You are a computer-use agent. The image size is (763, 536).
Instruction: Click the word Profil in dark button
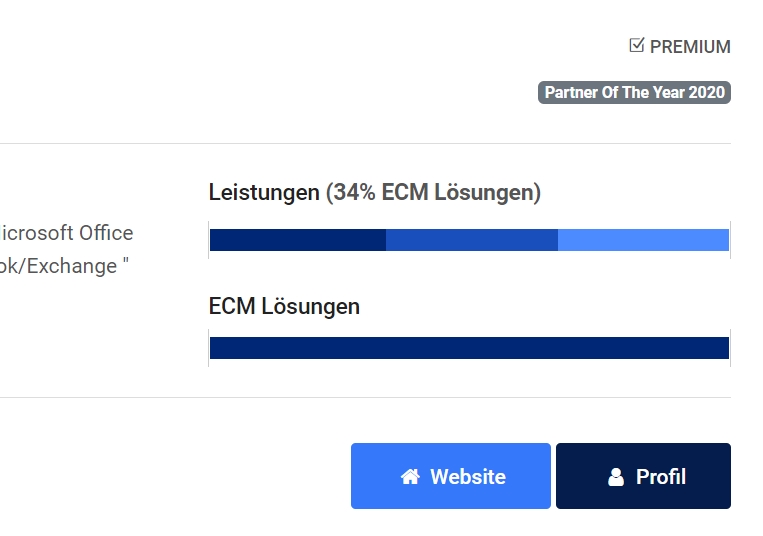661,477
